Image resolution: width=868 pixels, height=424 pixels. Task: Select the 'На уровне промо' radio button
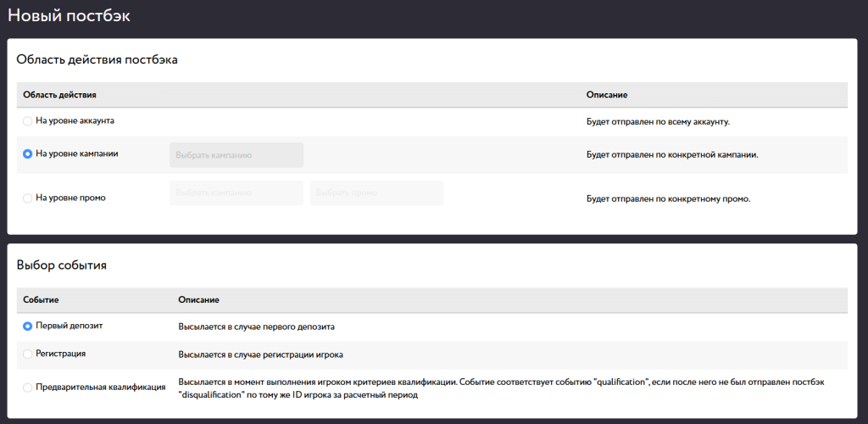(28, 198)
